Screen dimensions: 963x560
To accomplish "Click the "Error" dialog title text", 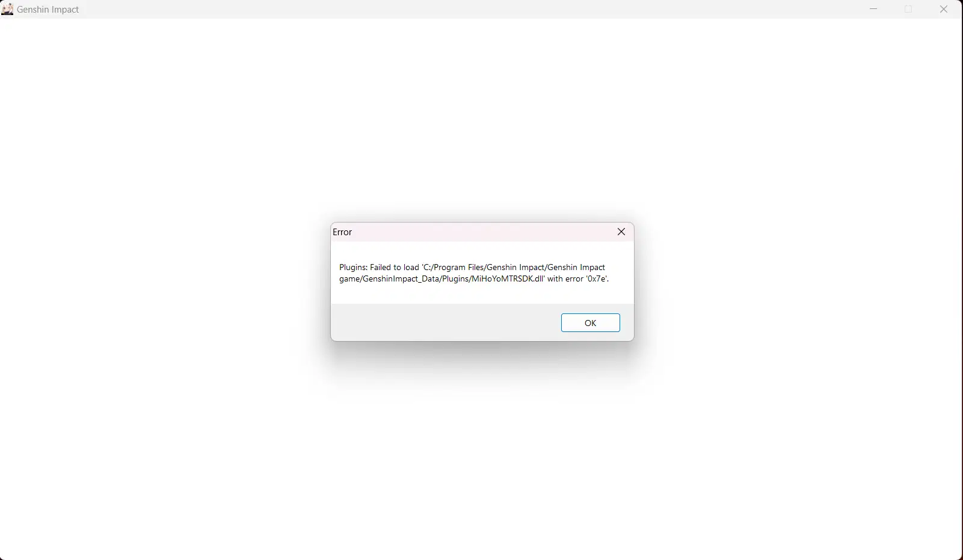I will [342, 232].
